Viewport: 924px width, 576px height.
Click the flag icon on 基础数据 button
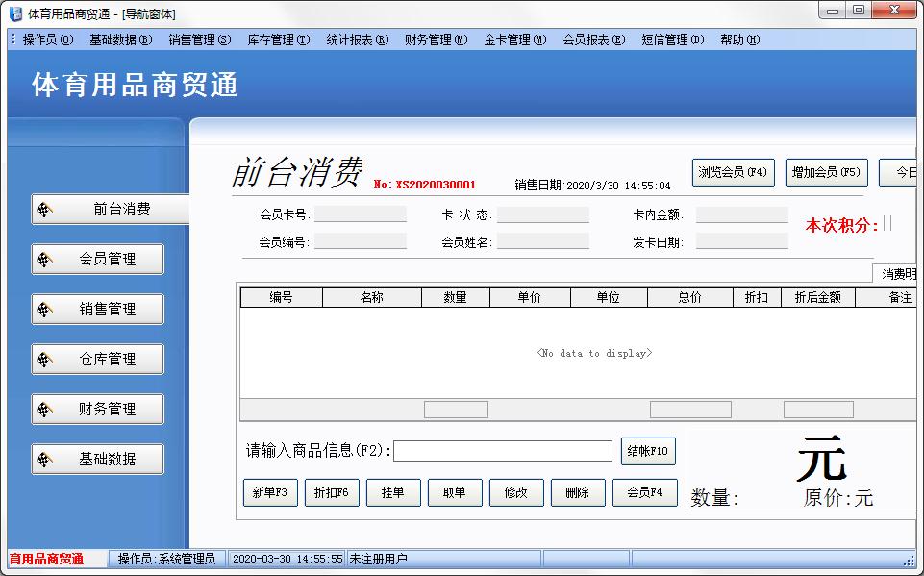click(x=45, y=460)
